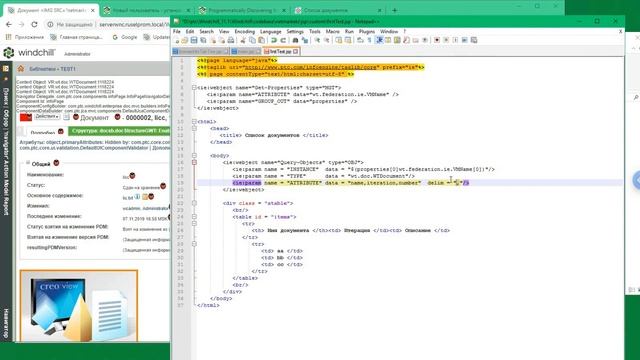640x360 pixels.
Task: Click the Windchill home icon
Action: click(21, 69)
